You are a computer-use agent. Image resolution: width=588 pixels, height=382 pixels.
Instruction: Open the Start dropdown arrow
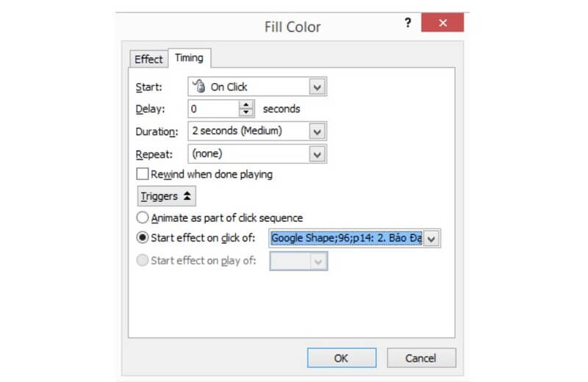(x=318, y=87)
